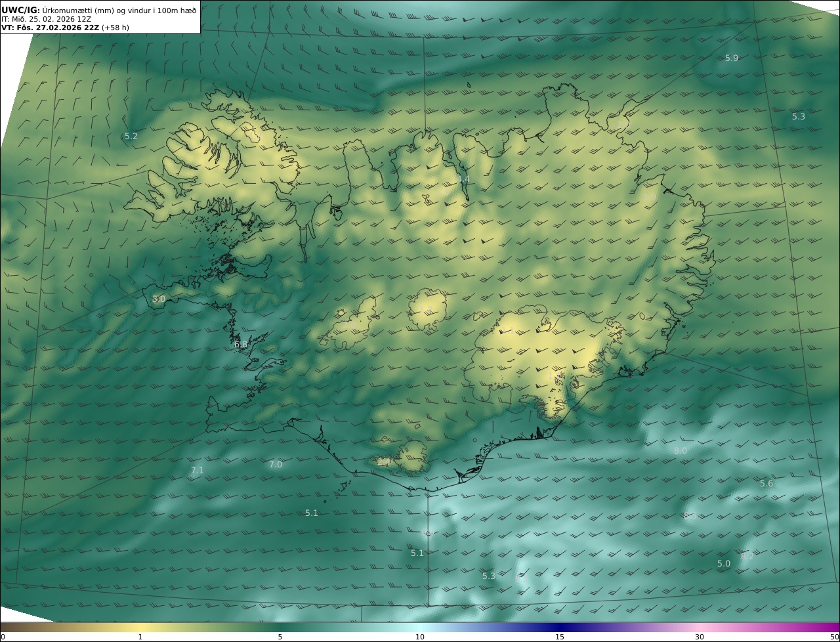
Task: Click the 5 tick on color scale
Action: [280, 637]
